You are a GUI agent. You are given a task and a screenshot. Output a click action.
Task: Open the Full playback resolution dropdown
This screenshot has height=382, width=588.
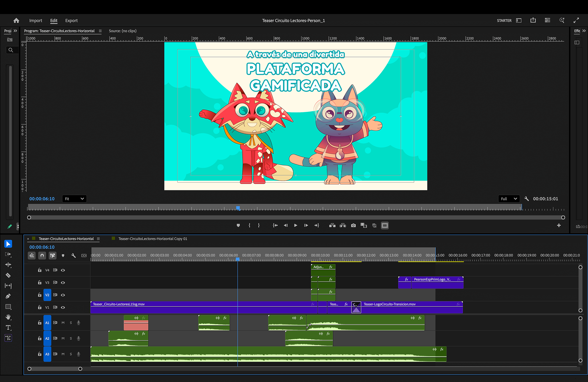pos(509,199)
